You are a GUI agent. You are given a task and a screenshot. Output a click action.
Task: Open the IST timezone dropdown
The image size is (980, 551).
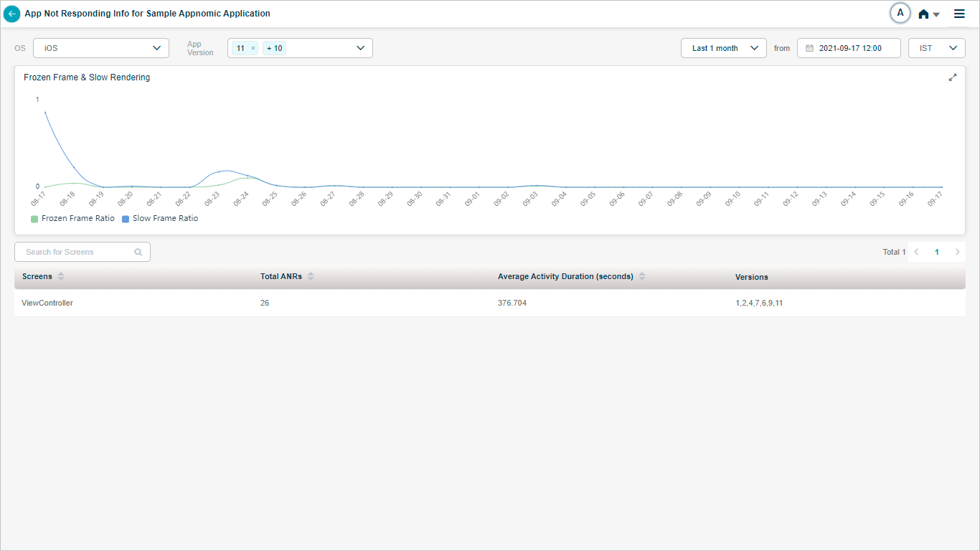(937, 48)
